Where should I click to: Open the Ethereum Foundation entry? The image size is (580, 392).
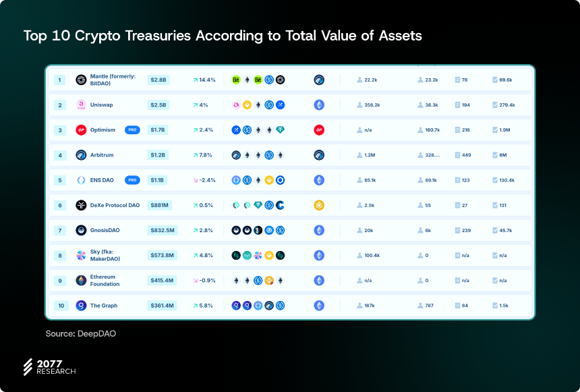[105, 281]
